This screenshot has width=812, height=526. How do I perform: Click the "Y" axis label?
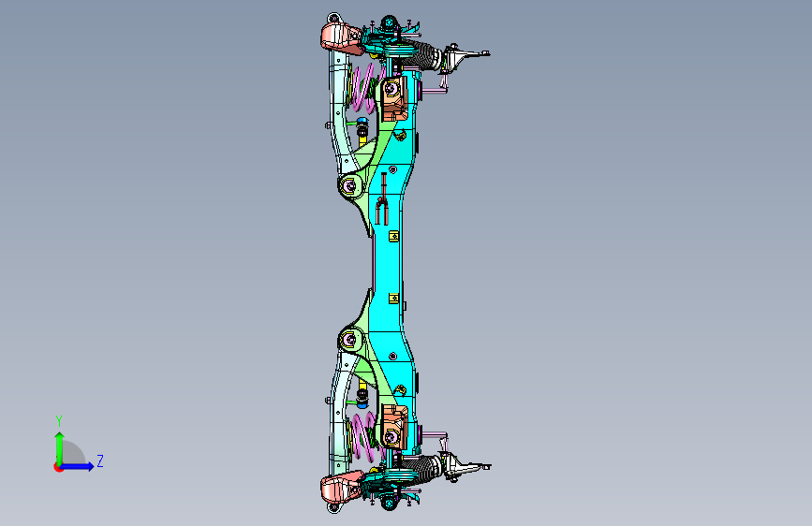(59, 421)
